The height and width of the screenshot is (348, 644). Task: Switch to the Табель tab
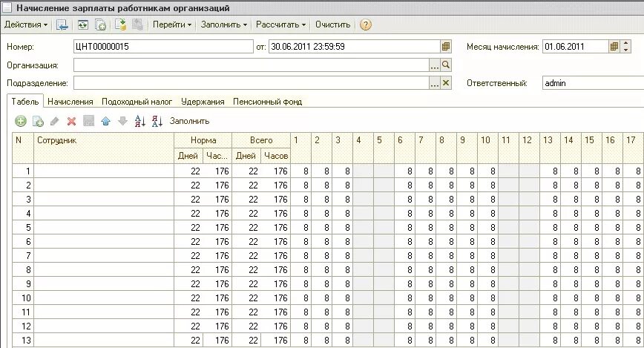[x=25, y=102]
